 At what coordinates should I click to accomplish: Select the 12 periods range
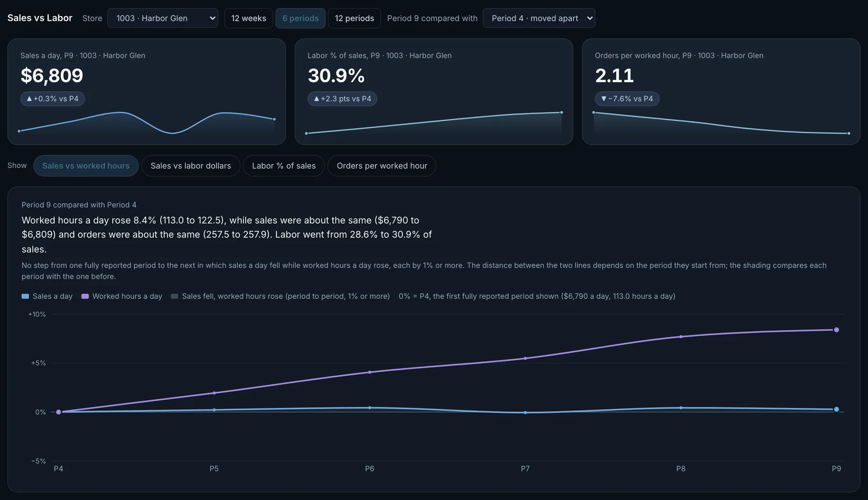(354, 18)
